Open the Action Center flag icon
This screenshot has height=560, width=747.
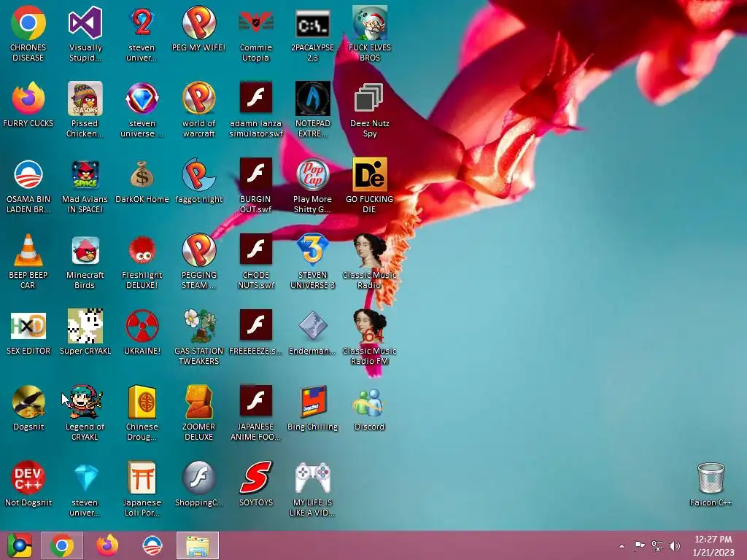point(639,545)
